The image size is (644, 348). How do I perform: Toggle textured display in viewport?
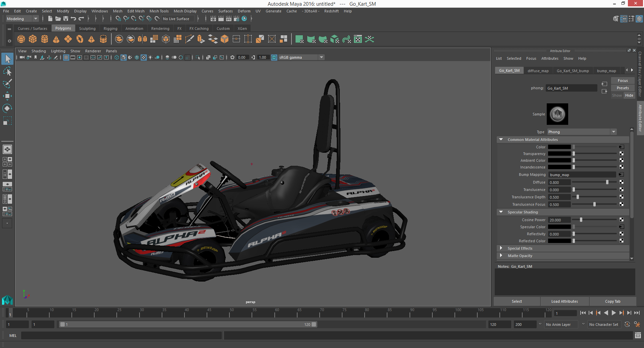(x=144, y=57)
